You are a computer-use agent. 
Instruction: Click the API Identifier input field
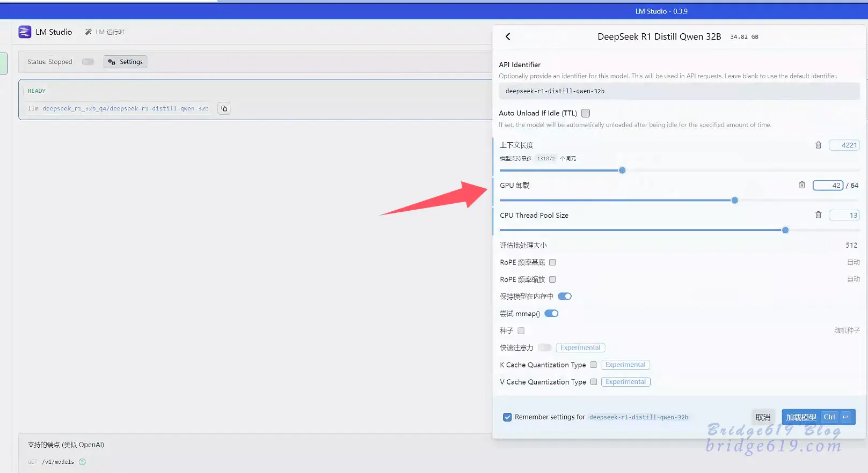click(679, 91)
